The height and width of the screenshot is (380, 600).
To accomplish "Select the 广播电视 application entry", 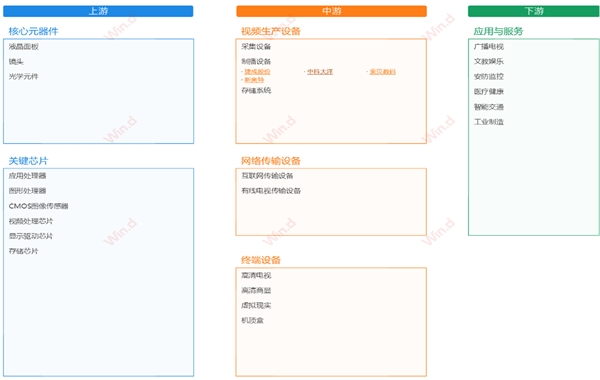I will tap(489, 47).
